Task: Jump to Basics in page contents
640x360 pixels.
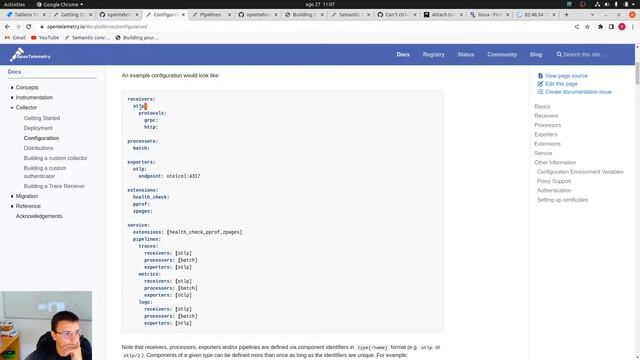Action: [542, 107]
